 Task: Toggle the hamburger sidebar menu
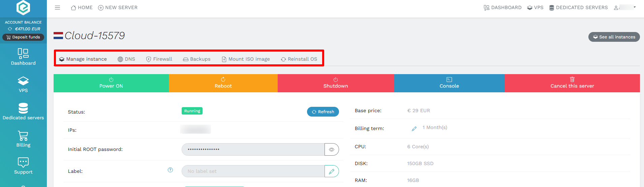coord(58,7)
